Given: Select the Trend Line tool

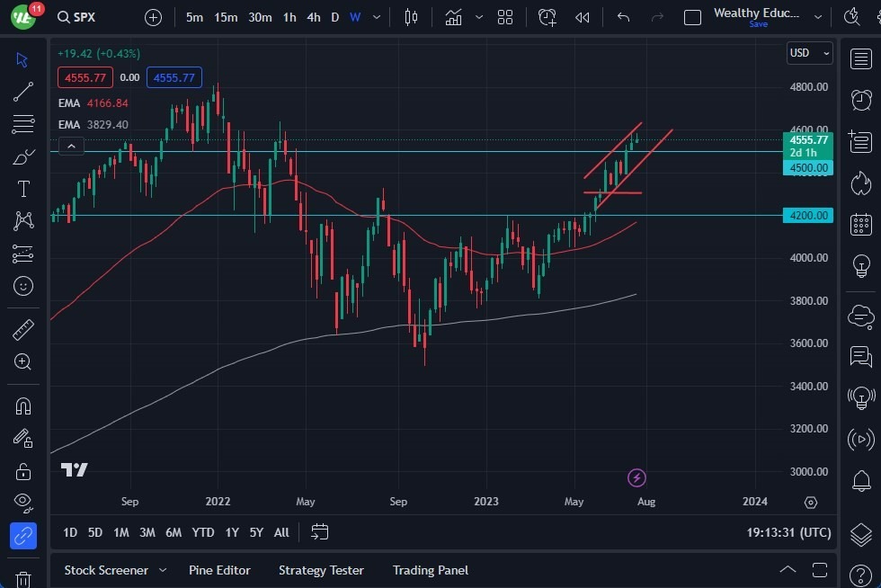Looking at the screenshot, I should point(23,92).
